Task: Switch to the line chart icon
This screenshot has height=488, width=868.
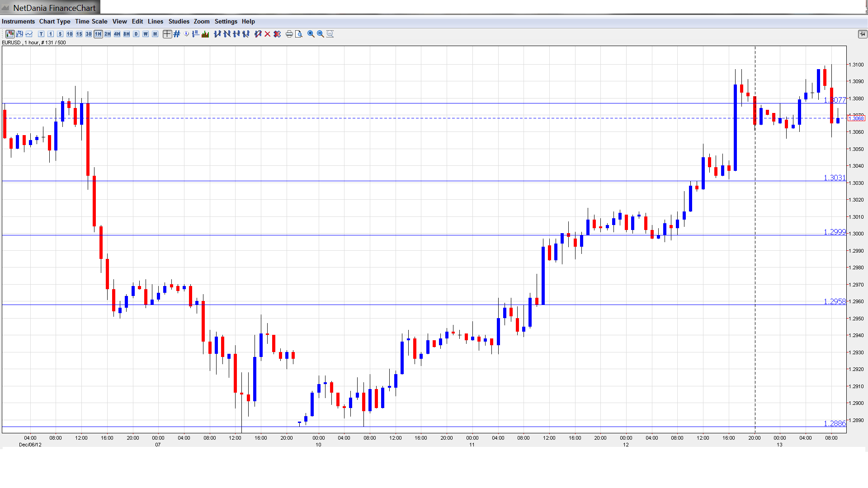Action: 29,34
